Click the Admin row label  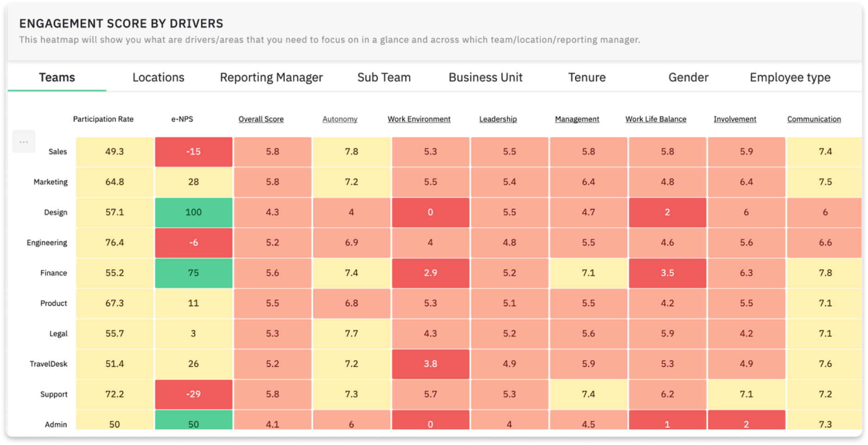point(55,424)
